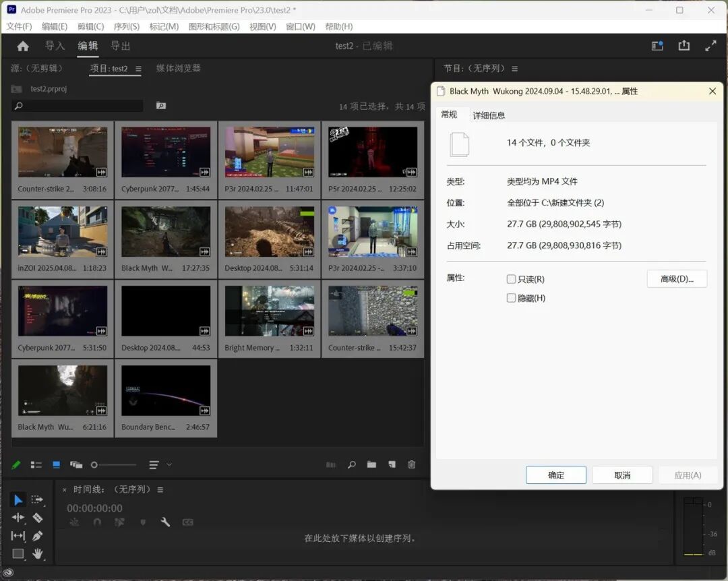
Task: Toggle the timeline snap magnet icon
Action: pyautogui.click(x=97, y=522)
